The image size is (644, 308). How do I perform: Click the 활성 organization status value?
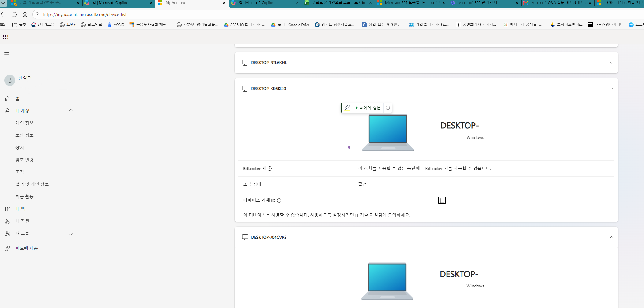click(x=362, y=184)
